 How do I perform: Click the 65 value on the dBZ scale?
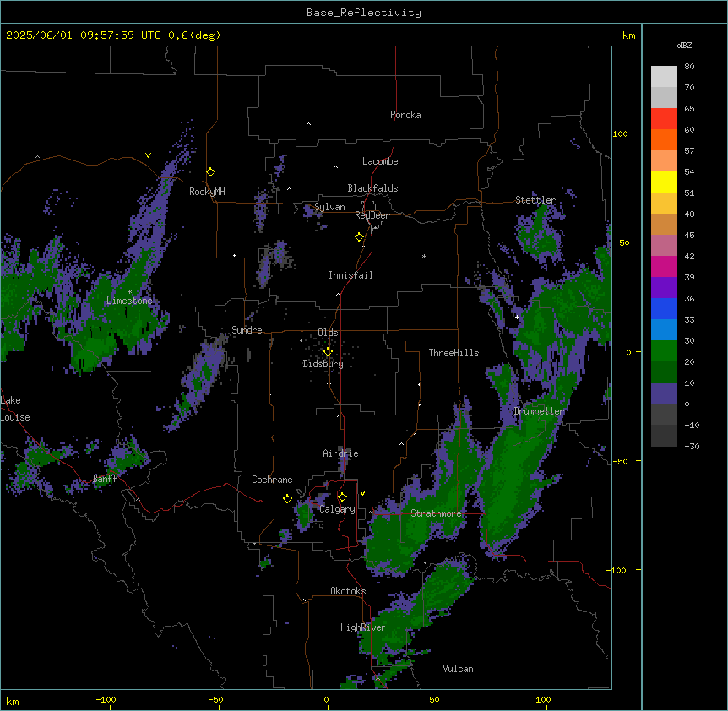[x=689, y=109]
